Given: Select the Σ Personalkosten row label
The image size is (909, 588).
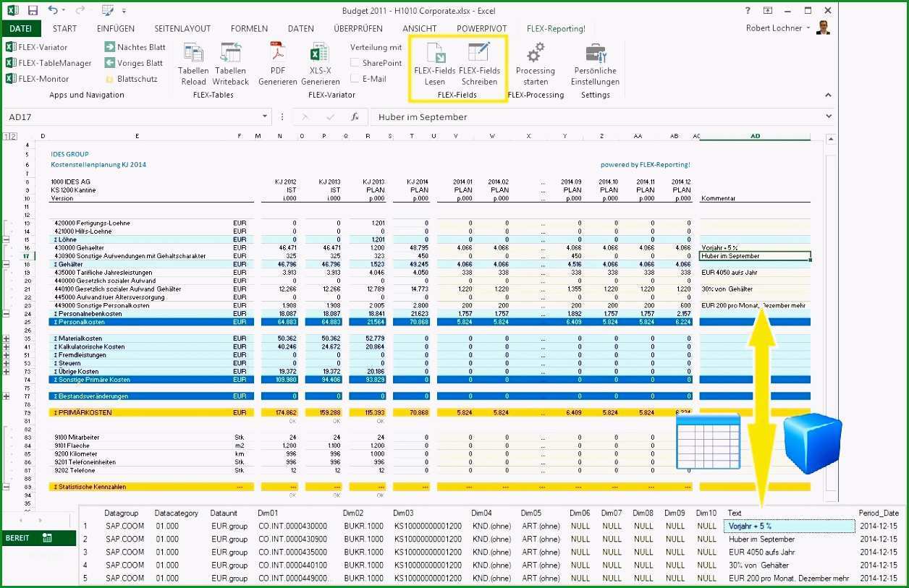Looking at the screenshot, I should click(79, 322).
